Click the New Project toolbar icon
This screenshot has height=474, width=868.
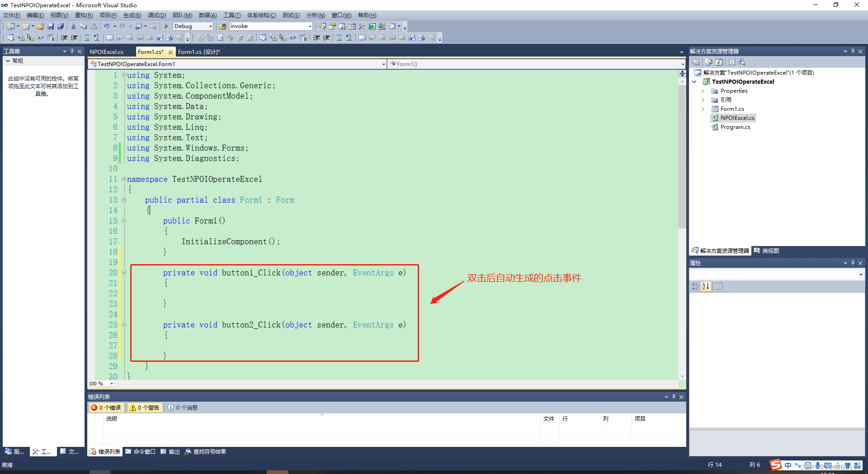tap(10, 26)
